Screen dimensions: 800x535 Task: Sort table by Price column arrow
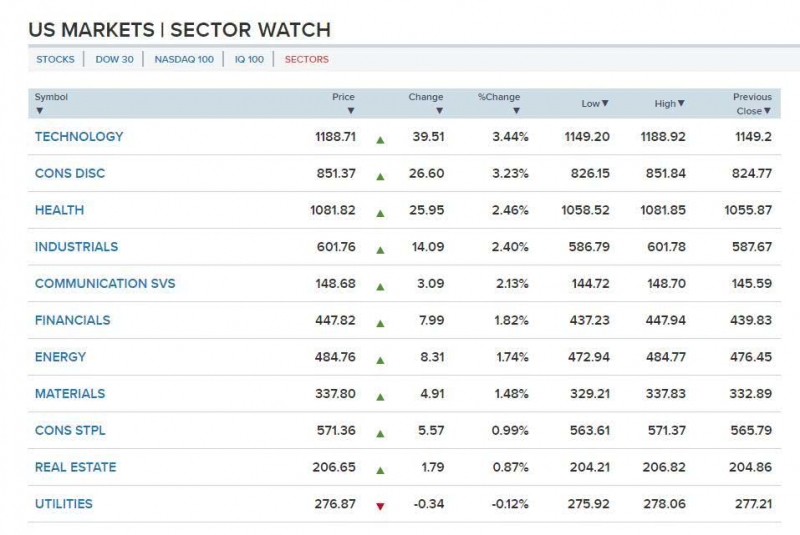pos(350,111)
